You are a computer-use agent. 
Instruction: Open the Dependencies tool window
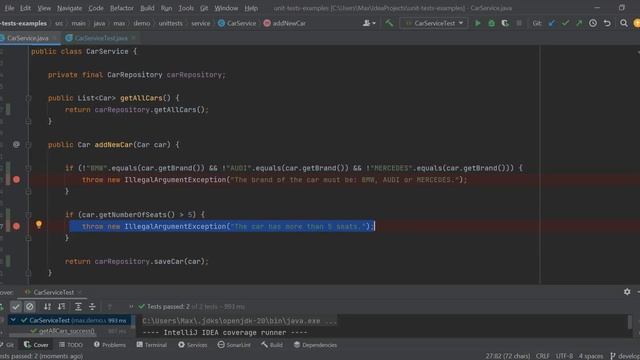pyautogui.click(x=316, y=345)
